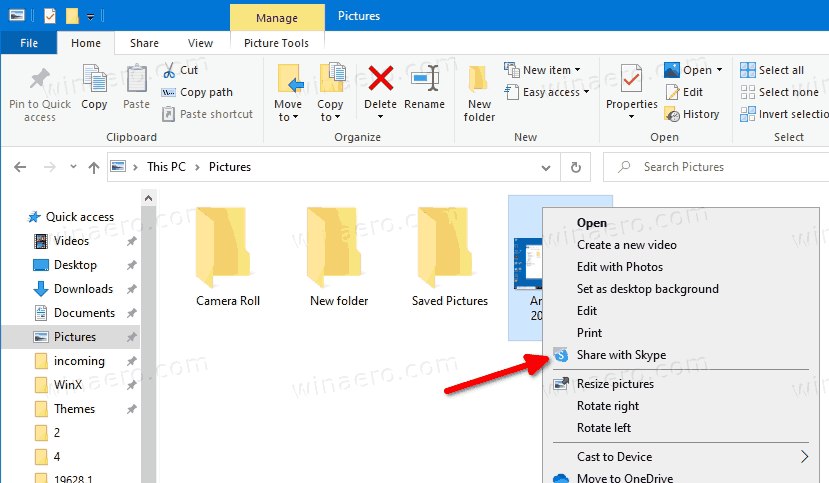Screen dimensions: 829x483
Task: Open the Easy access dropdown
Action: coord(547,92)
